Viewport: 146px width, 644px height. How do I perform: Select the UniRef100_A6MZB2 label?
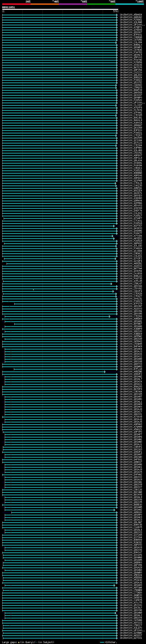[131, 263]
